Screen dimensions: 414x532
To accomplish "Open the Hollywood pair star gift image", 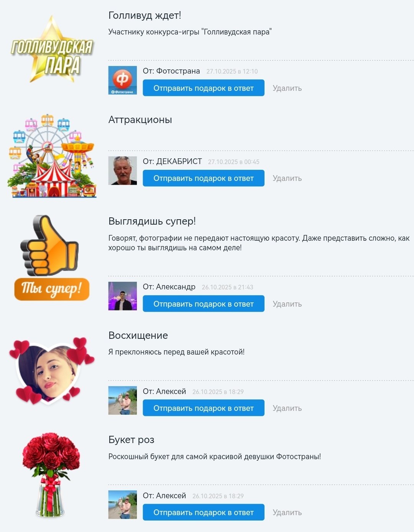I will point(52,49).
